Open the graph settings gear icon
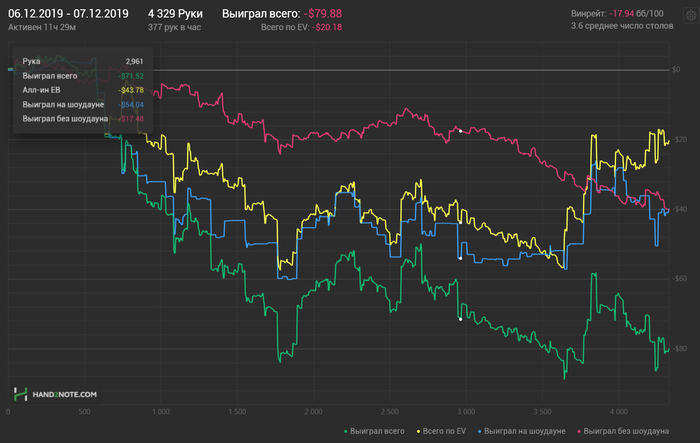Viewport: 700px width, 443px height. [x=688, y=14]
